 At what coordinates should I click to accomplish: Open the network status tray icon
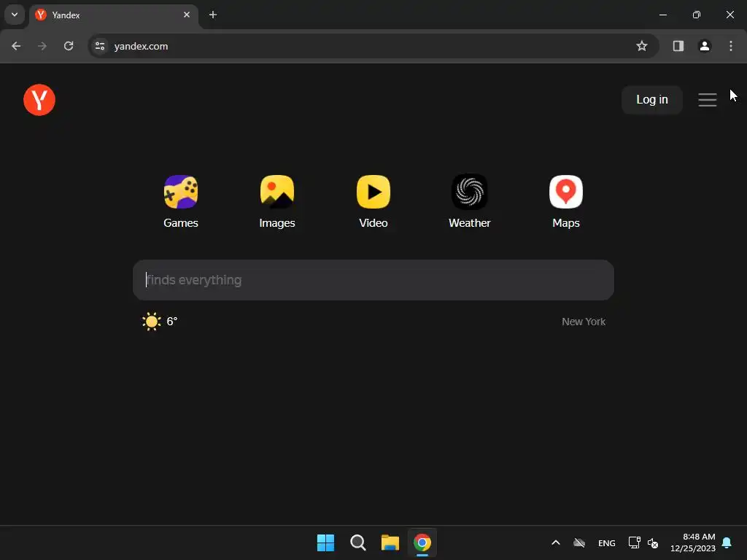point(634,542)
